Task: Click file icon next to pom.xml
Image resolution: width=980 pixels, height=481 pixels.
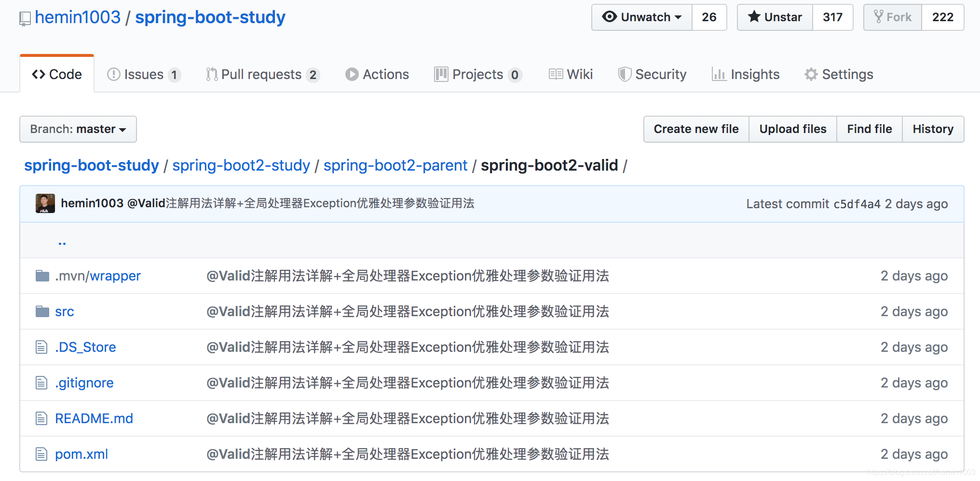Action: 41,454
